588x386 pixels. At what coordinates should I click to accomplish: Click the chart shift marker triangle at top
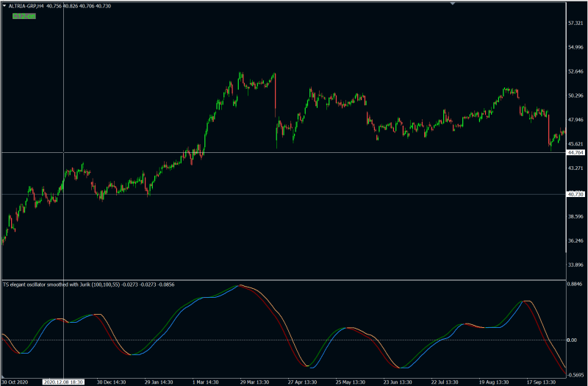(453, 4)
